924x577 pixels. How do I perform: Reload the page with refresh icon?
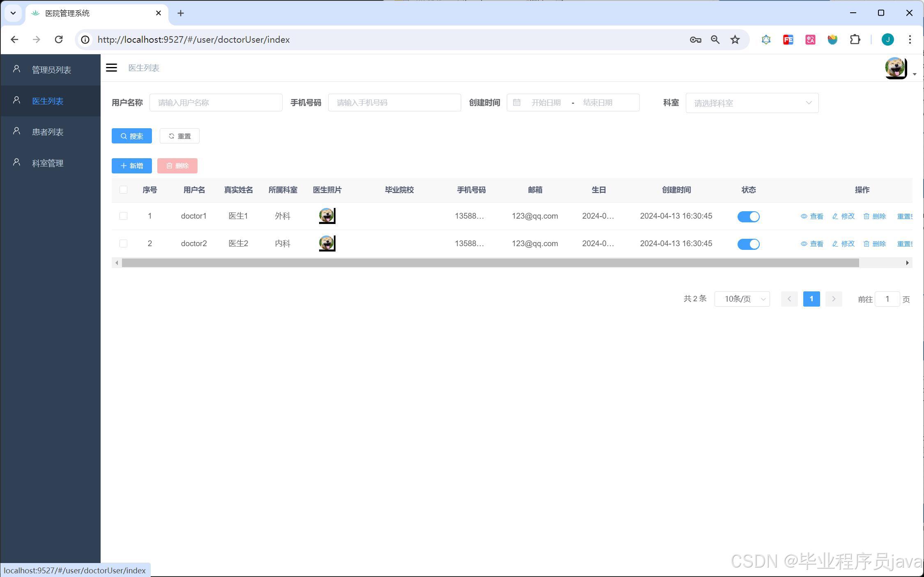(x=59, y=39)
